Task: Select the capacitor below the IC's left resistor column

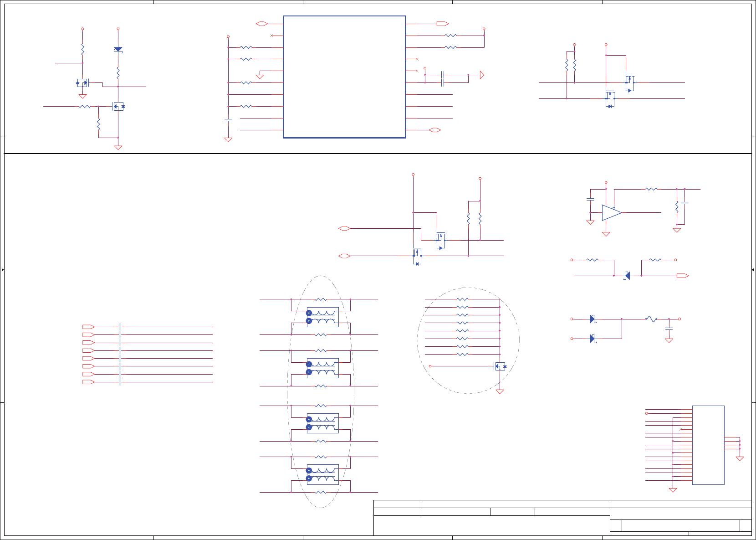Action: pos(228,120)
